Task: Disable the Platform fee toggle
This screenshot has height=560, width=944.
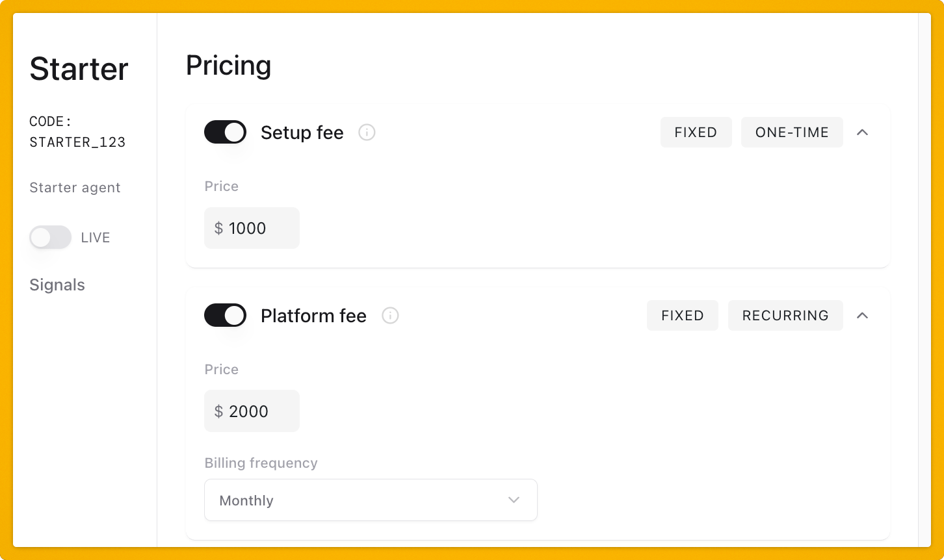Action: 225,315
